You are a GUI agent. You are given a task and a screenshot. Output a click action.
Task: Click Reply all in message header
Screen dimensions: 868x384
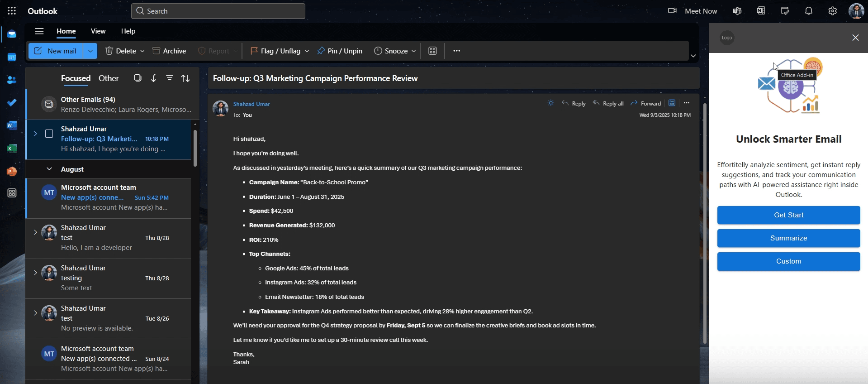[x=608, y=103]
